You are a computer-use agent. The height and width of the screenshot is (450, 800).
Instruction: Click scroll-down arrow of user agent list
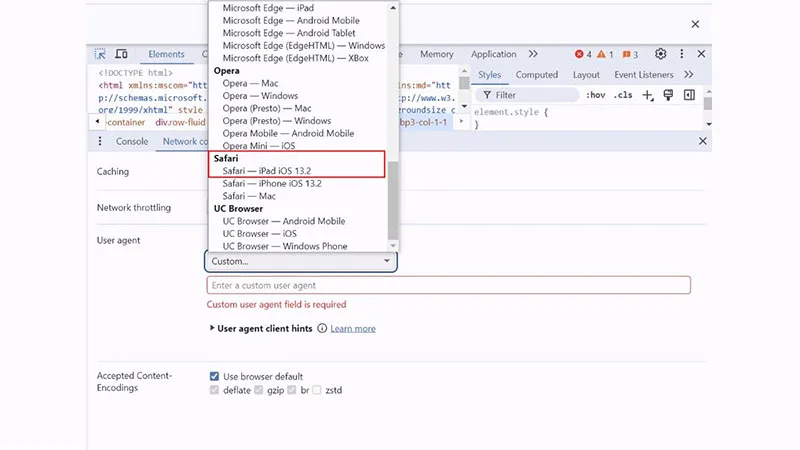[x=393, y=246]
